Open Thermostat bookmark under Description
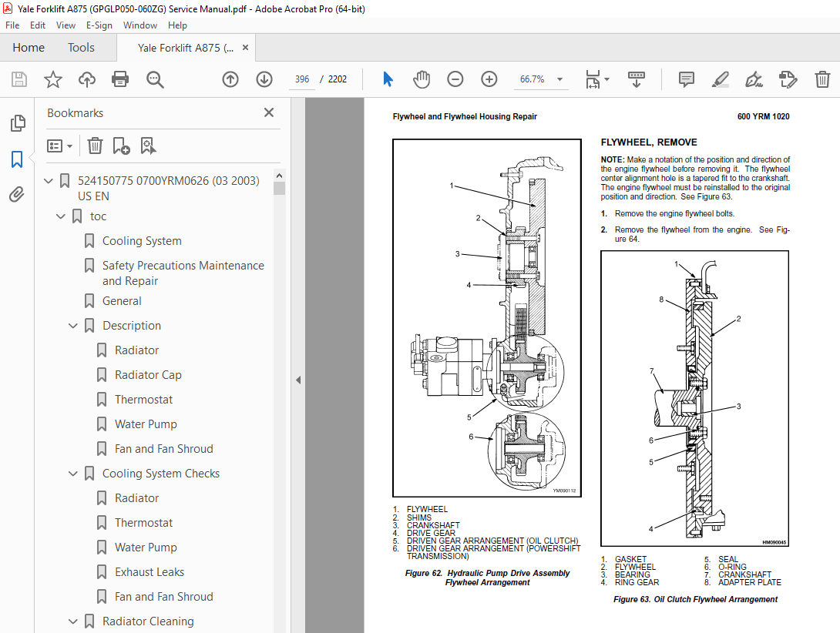This screenshot has height=633, width=840. coord(143,400)
